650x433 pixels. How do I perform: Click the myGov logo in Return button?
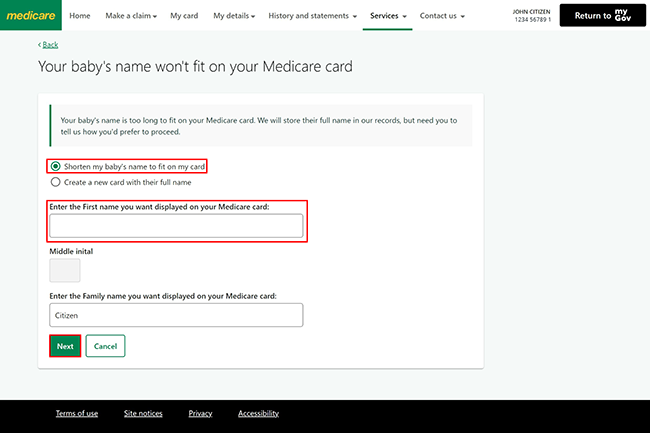point(623,15)
